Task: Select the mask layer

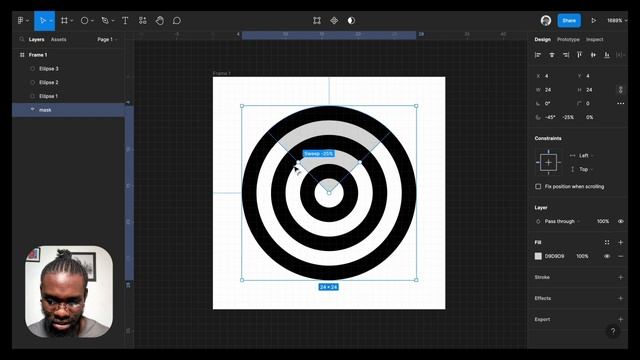Action: click(68, 110)
